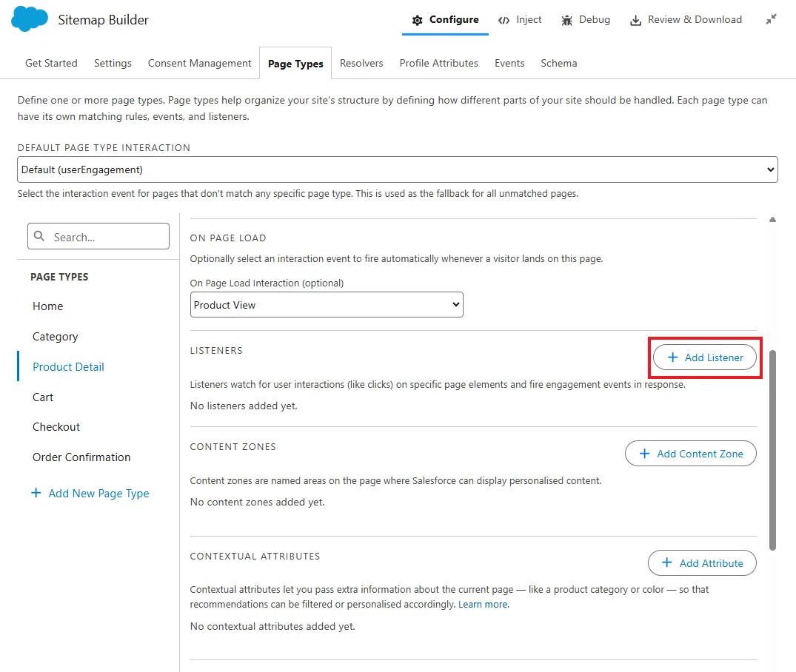796x672 pixels.
Task: Select the Page Types tab
Action: (295, 64)
